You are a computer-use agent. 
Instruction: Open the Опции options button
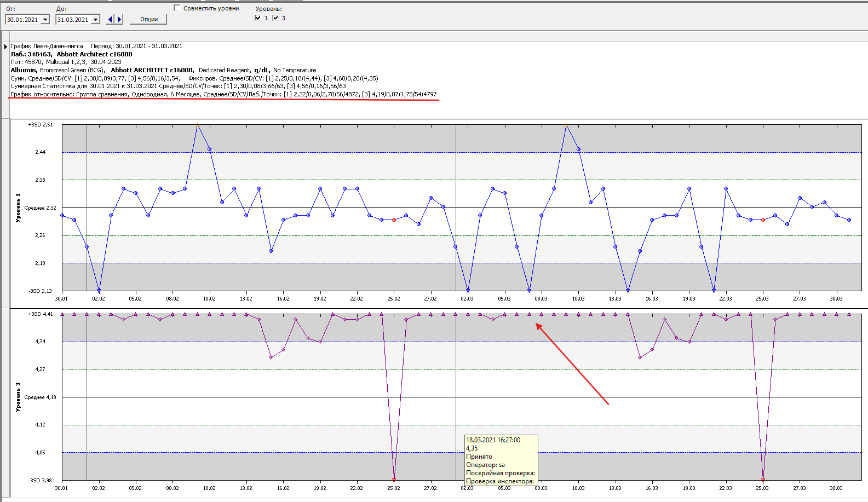click(x=149, y=19)
